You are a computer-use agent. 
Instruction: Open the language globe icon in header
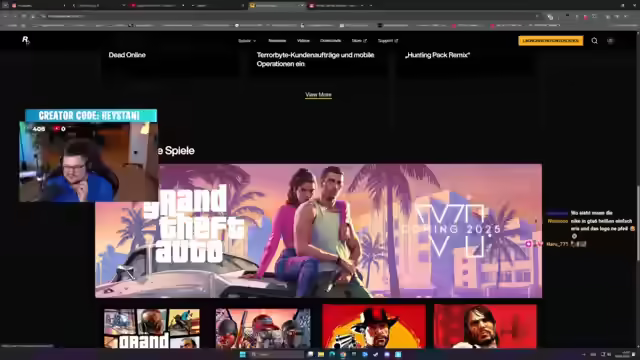click(610, 41)
